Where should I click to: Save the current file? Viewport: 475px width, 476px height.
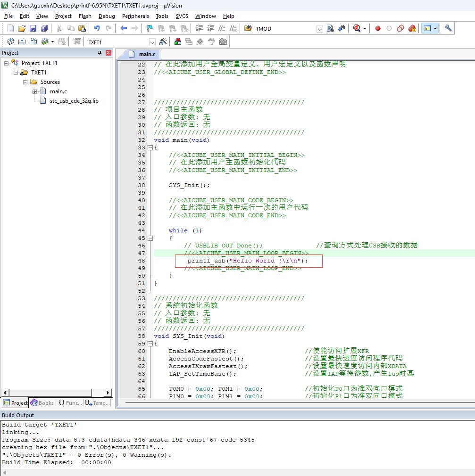tap(33, 29)
